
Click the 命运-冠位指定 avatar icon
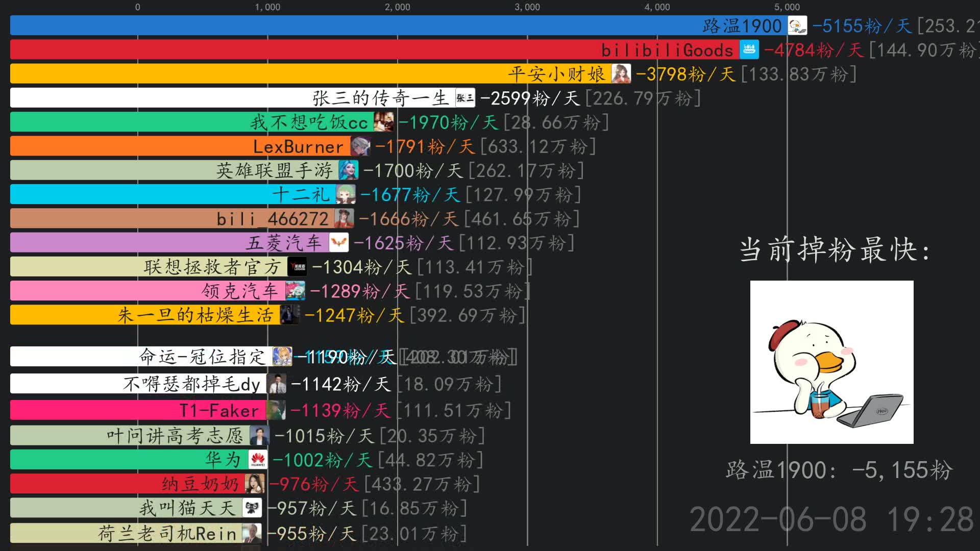pos(282,356)
